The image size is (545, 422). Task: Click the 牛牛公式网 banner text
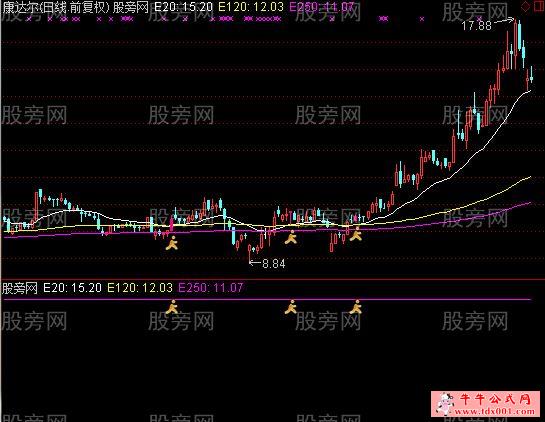496,400
